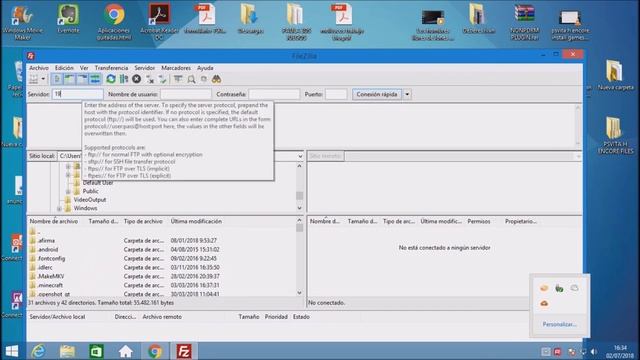Viewport: 640px width, 360px height.
Task: Open File Explorer from taskbar
Action: tap(67, 351)
